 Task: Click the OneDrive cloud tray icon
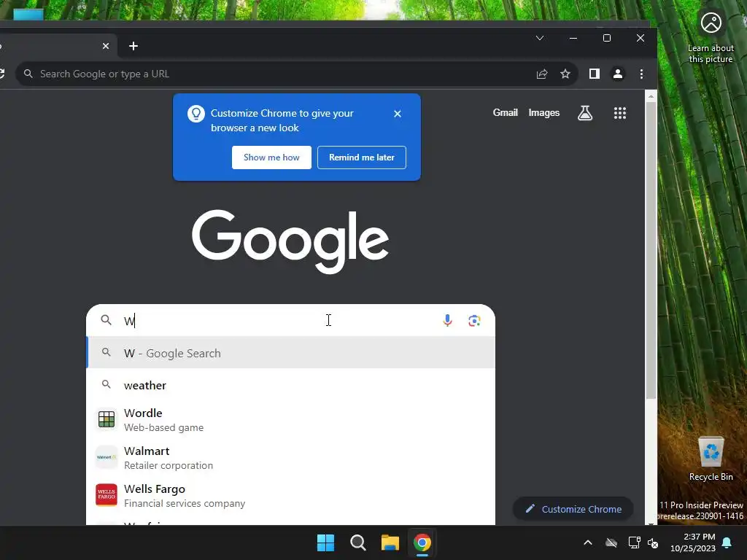pos(611,542)
